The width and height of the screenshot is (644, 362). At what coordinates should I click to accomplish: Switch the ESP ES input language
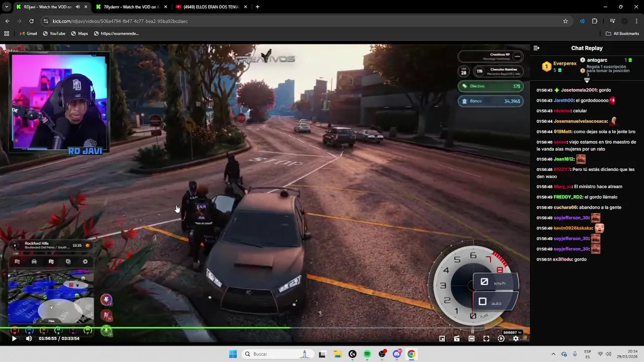[588, 354]
